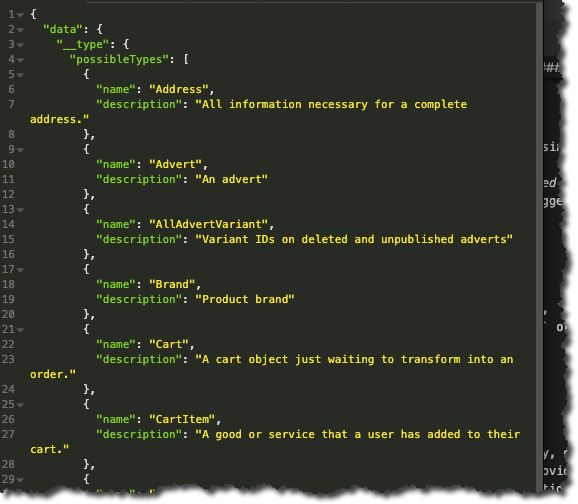Click line number 7 in the gutter
The height and width of the screenshot is (504, 578).
[11, 105]
